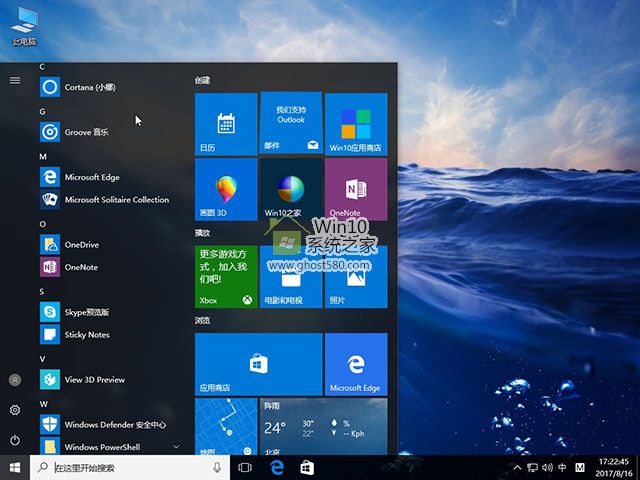
Task: Open the 电影和电视 tile
Action: (291, 277)
